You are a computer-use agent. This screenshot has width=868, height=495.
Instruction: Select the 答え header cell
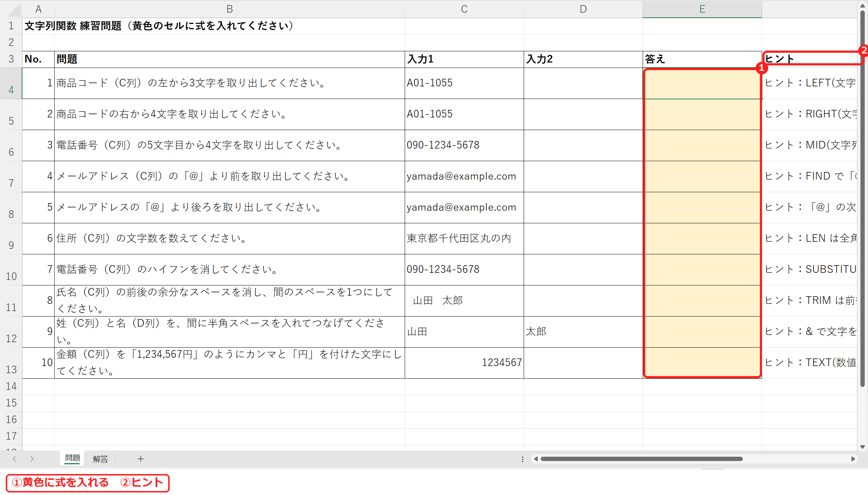point(702,59)
